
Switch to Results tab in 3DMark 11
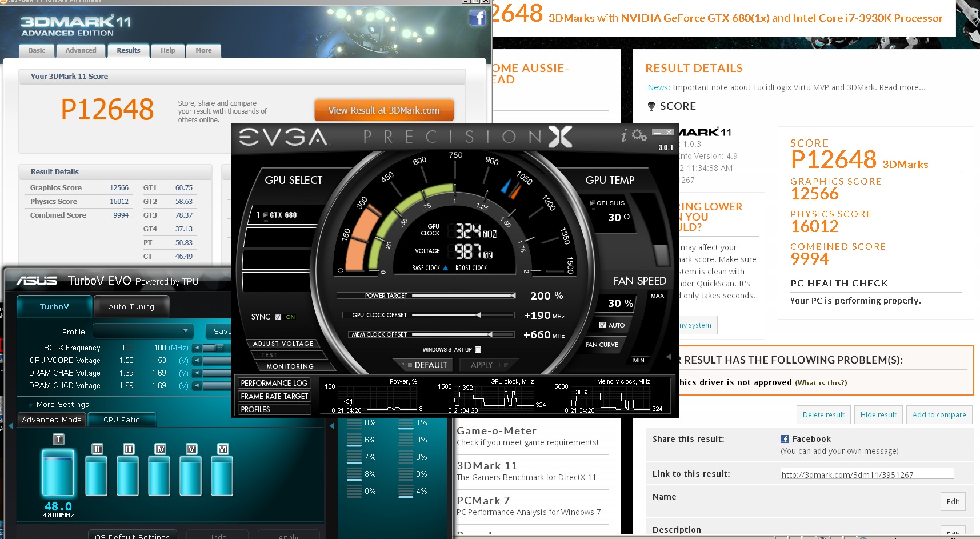(x=129, y=50)
